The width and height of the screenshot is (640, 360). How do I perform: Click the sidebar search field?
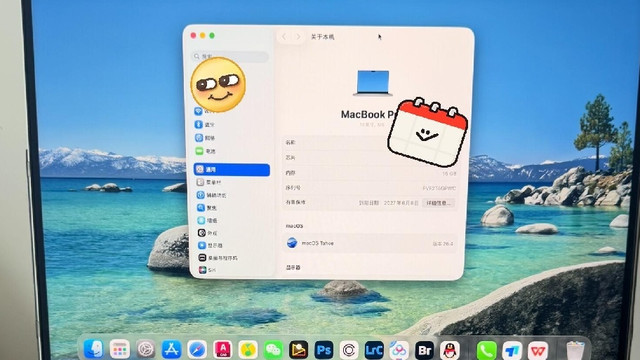tap(231, 56)
